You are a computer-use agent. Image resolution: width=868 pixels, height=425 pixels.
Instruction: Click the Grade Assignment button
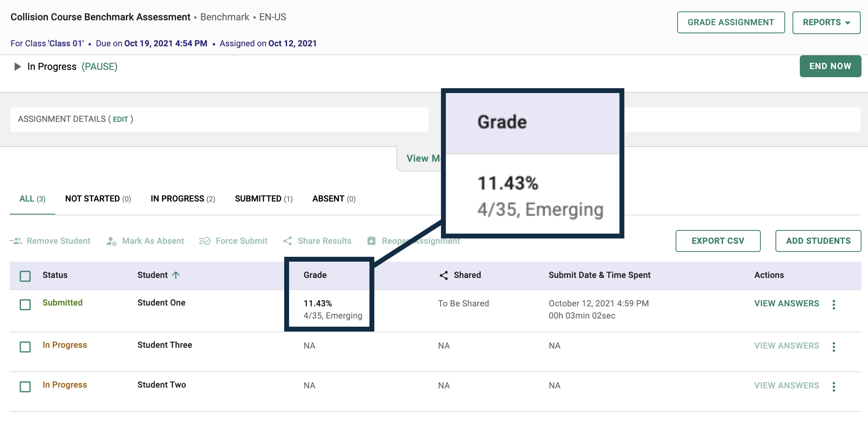(x=731, y=22)
